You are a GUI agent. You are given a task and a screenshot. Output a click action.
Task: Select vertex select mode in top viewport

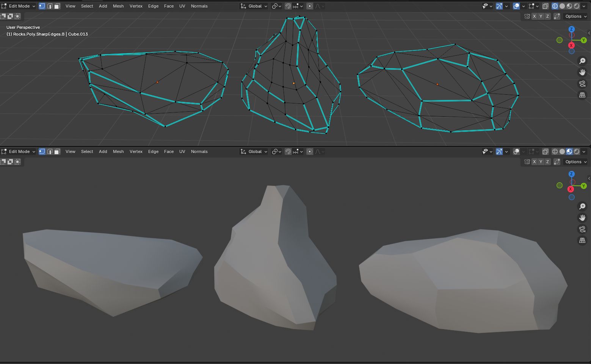tap(42, 6)
